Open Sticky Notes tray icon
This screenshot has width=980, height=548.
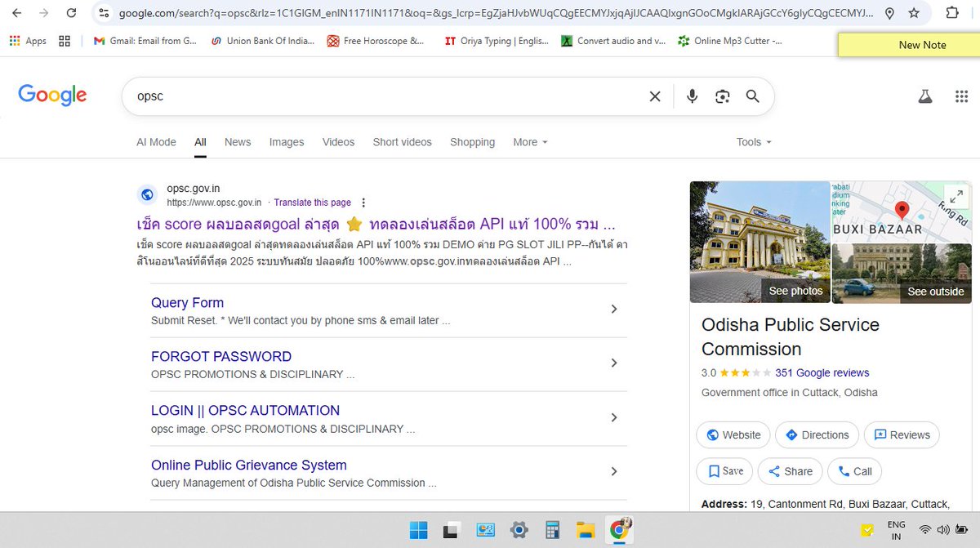point(867,531)
